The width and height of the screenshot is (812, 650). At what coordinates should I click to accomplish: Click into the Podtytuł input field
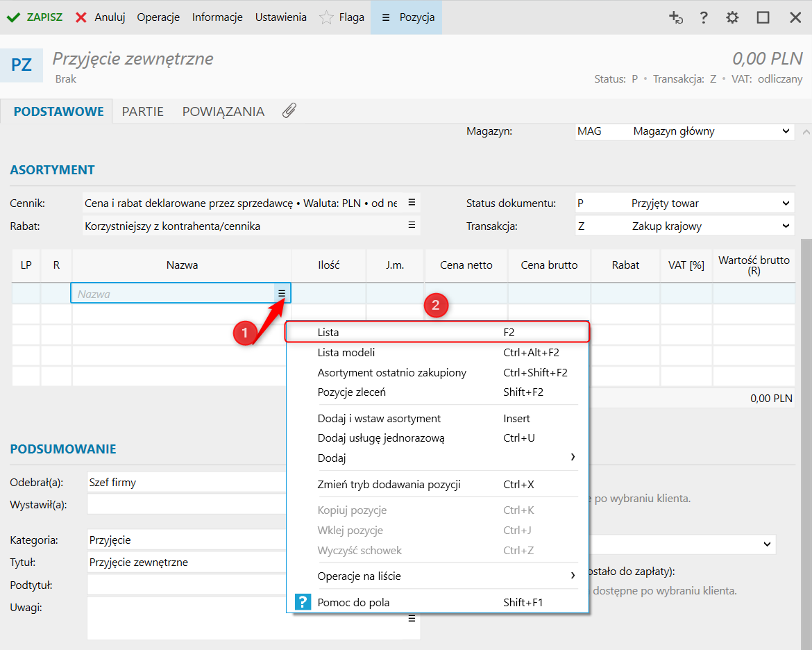coord(186,585)
